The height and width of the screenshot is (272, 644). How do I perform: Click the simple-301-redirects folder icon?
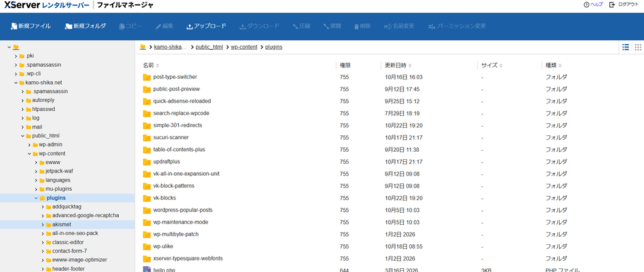click(147, 125)
